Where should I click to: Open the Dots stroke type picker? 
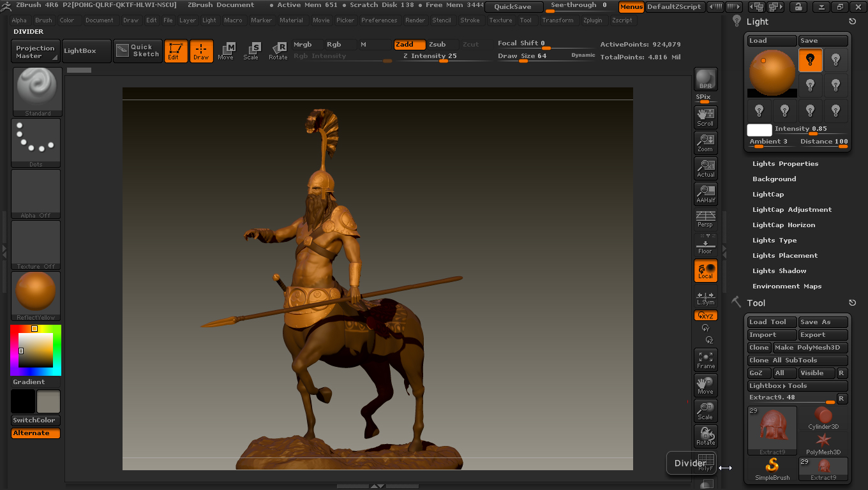[36, 143]
